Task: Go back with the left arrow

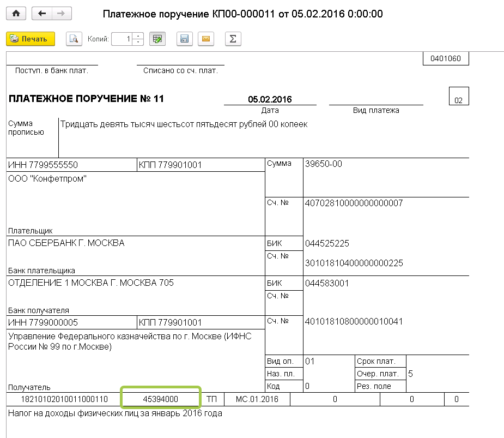Action: pos(41,14)
